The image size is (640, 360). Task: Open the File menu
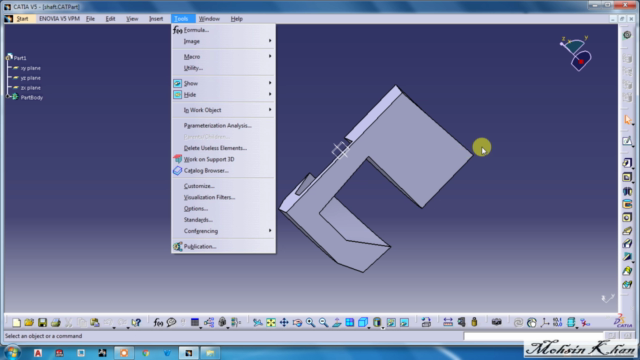(90, 19)
